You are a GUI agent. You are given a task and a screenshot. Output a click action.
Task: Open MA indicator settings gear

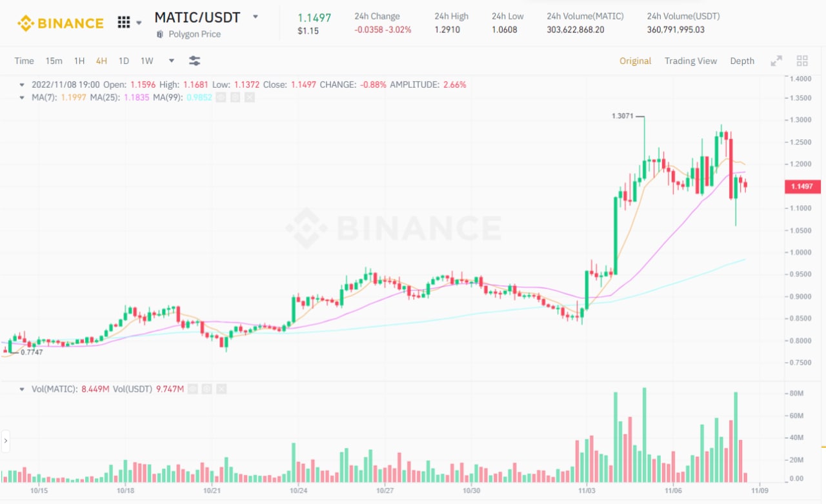point(235,97)
